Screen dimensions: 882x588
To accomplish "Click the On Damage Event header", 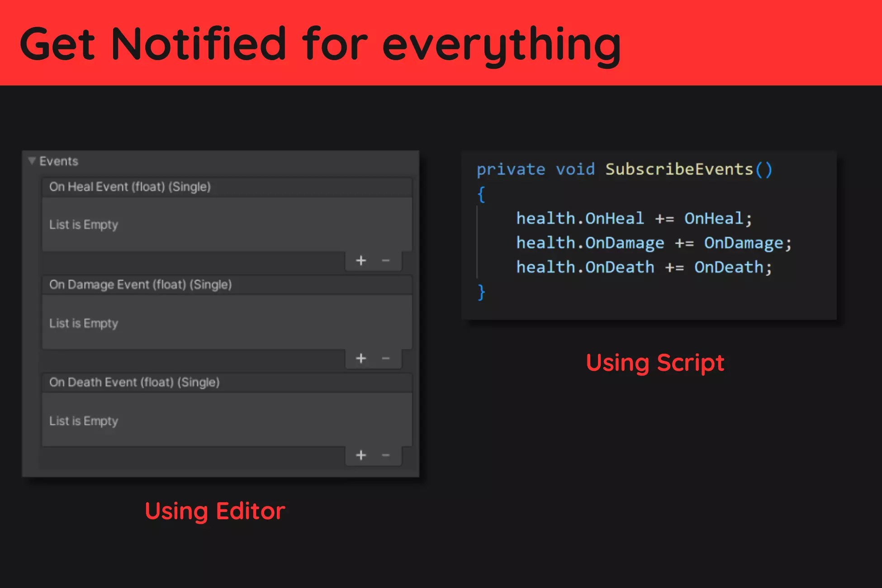I will point(141,285).
